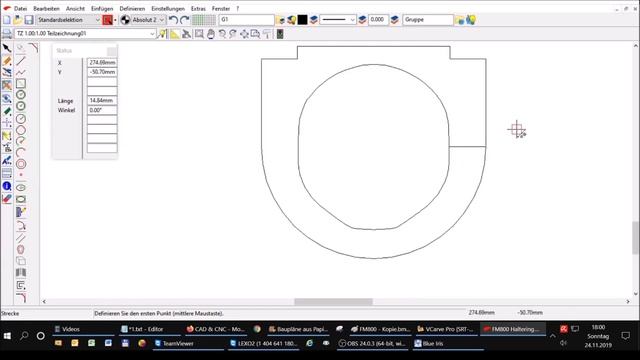Image resolution: width=640 pixels, height=360 pixels.
Task: Click the group lightbulb icon in toolbar
Action: pos(471,20)
